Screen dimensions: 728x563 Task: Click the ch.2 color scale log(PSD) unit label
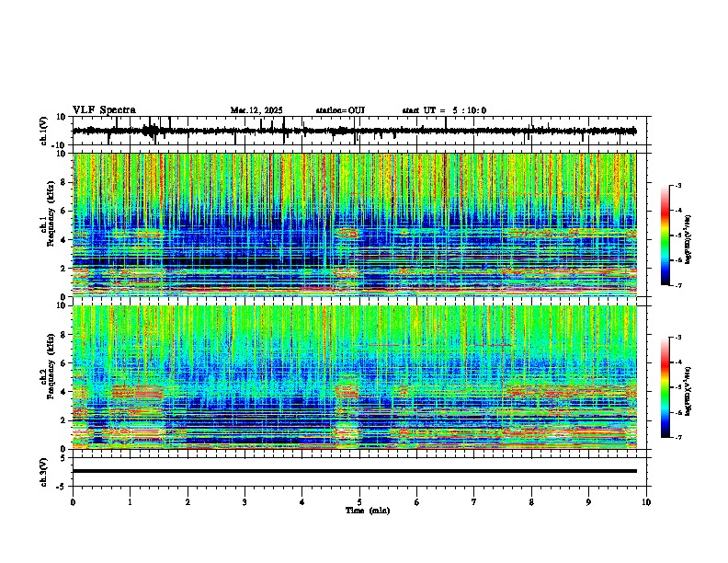(688, 392)
